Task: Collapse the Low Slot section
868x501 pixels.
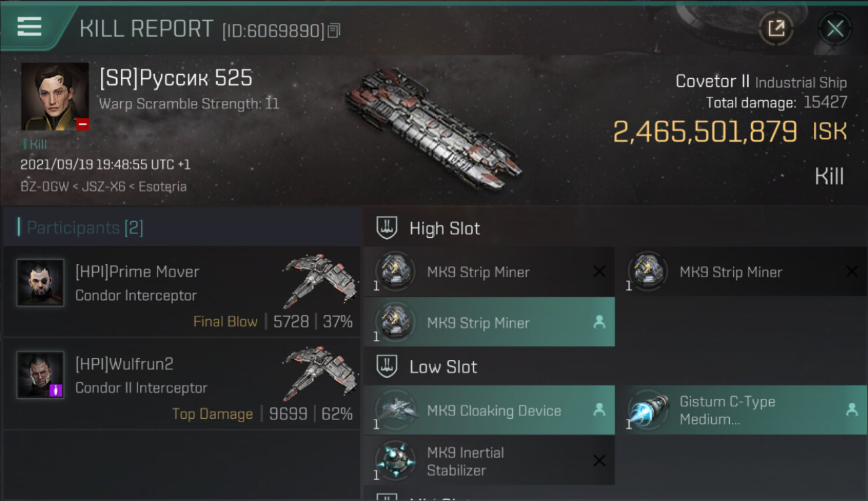Action: 426,367
